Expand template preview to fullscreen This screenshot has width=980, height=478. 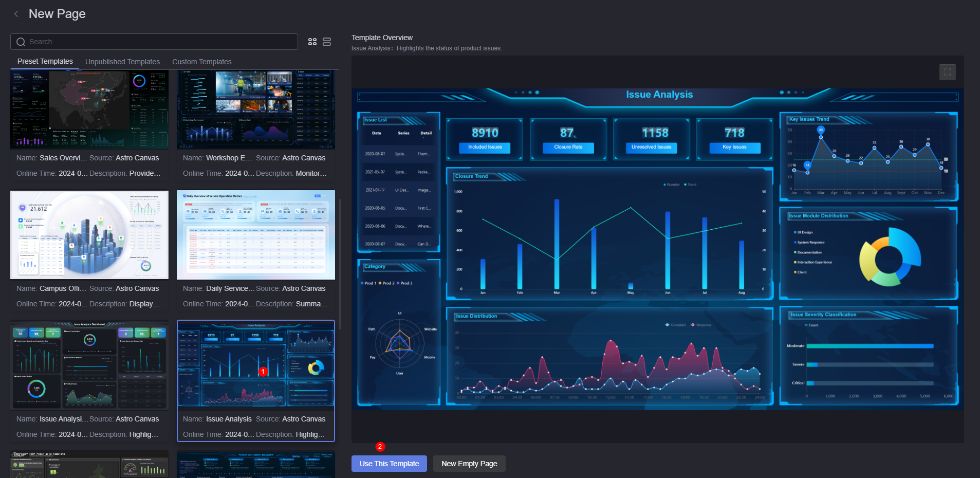click(947, 72)
